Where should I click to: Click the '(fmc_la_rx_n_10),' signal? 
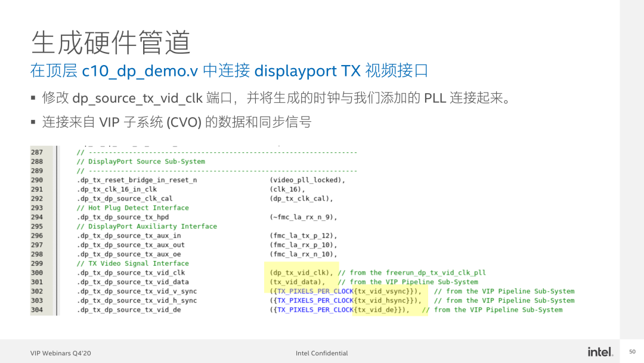304,254
